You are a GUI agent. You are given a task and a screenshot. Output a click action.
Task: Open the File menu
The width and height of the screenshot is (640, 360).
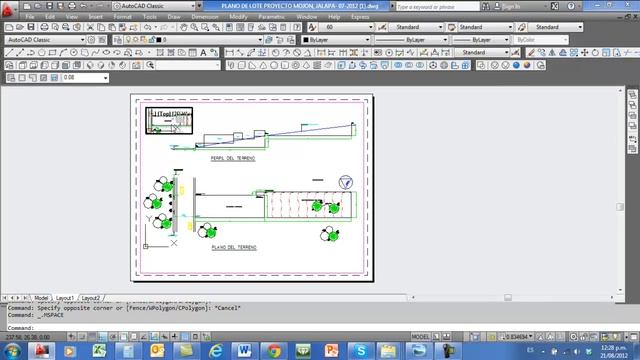tap(30, 17)
